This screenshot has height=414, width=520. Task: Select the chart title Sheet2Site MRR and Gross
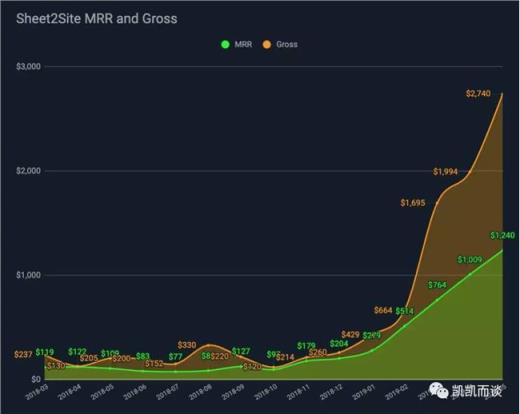tap(97, 18)
